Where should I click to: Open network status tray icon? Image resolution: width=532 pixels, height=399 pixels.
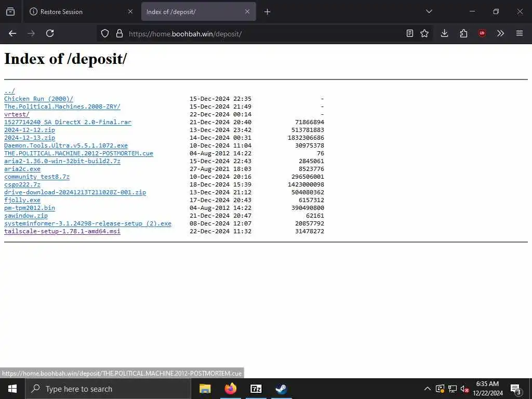[453, 389]
